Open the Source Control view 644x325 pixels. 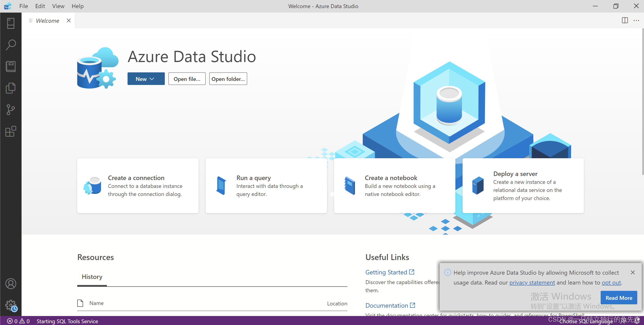pyautogui.click(x=11, y=110)
